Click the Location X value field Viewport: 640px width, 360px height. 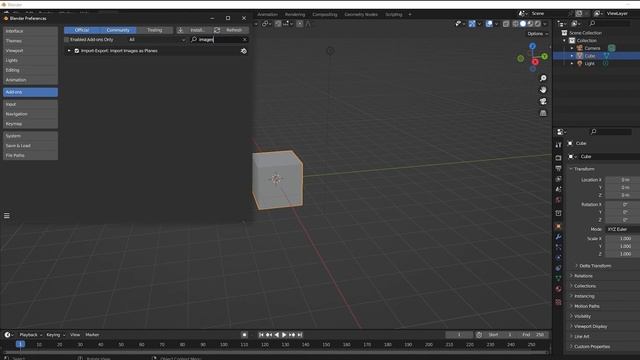point(622,180)
